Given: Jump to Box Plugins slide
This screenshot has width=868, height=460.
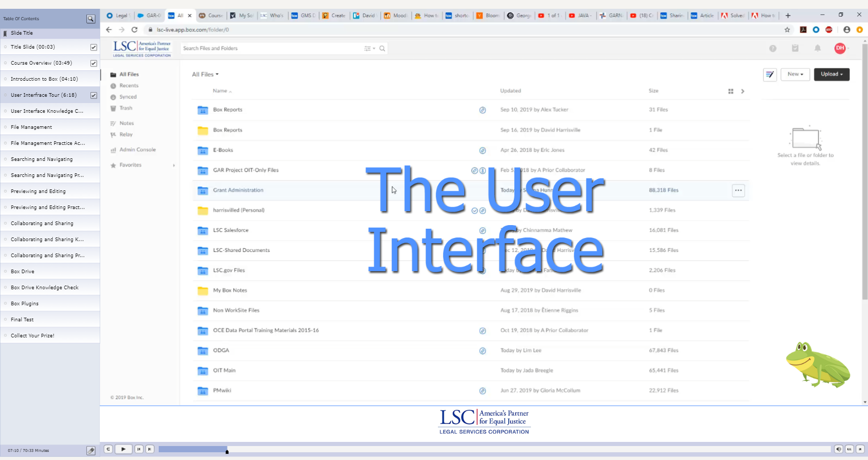Looking at the screenshot, I should [50, 304].
